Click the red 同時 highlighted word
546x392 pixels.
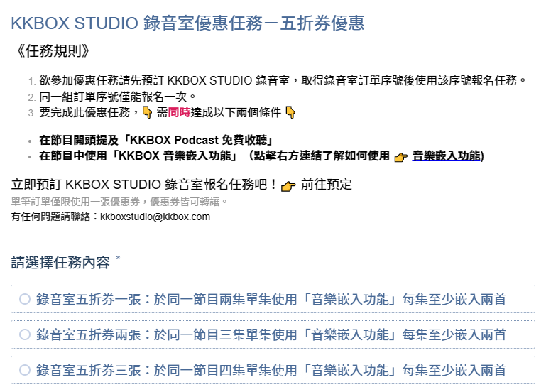[179, 112]
